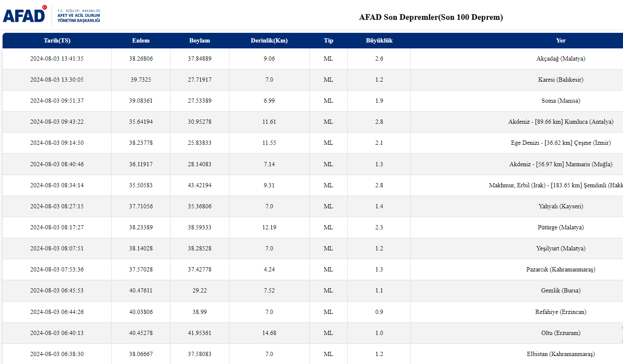Select timestamp 2024-08-03 06:44:26
The width and height of the screenshot is (623, 364).
click(x=57, y=312)
